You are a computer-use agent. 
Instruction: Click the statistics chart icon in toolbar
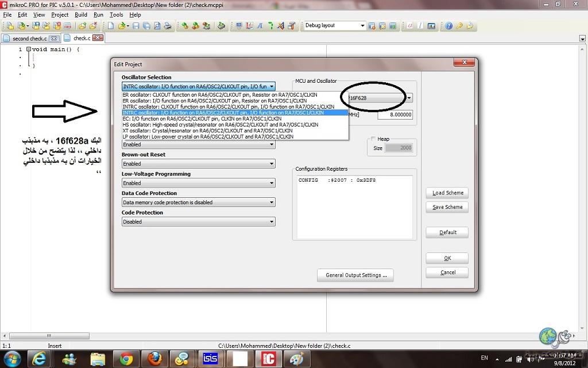point(431,25)
